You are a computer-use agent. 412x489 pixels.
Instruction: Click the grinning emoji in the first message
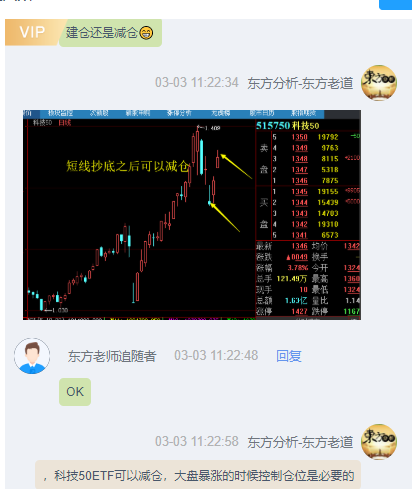(x=146, y=33)
